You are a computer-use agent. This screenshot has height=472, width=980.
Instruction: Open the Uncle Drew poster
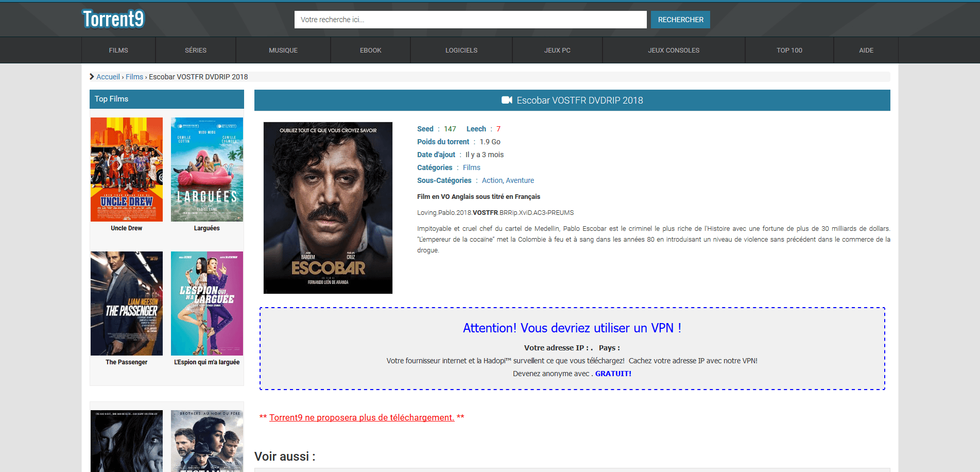pyautogui.click(x=127, y=170)
